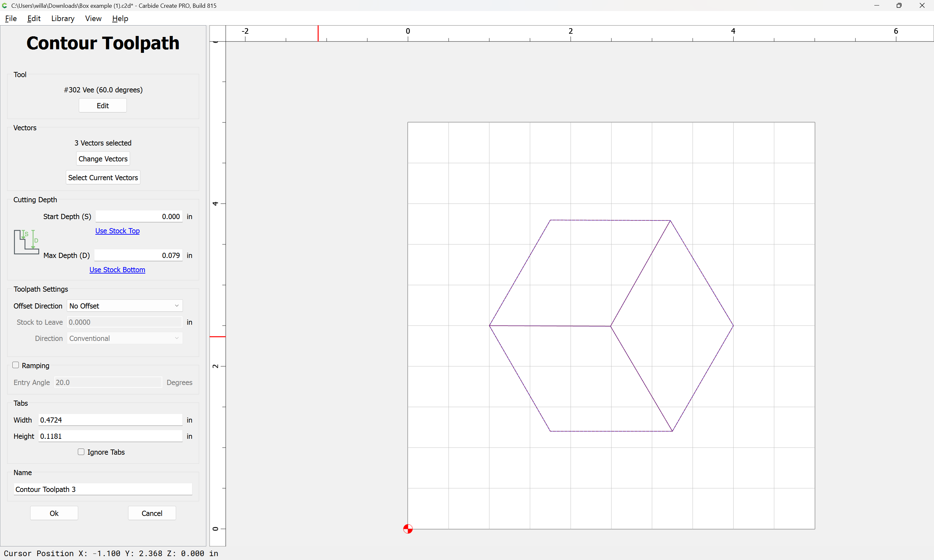Click the Change Vectors button

(x=103, y=159)
